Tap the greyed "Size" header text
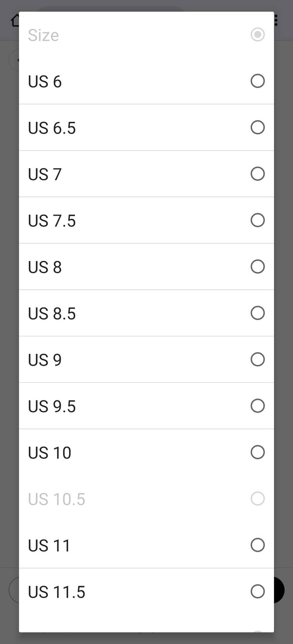 click(43, 35)
